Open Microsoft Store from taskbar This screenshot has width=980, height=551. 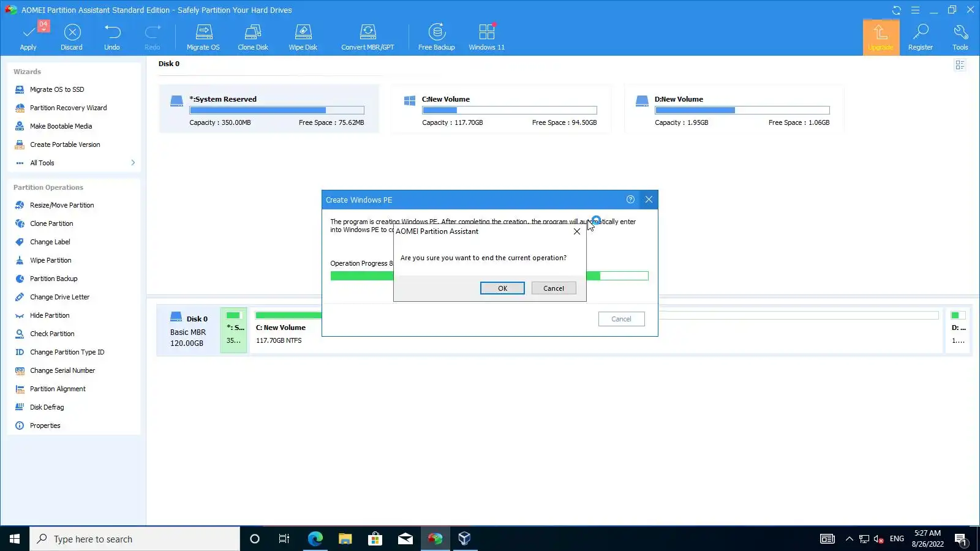[375, 539]
